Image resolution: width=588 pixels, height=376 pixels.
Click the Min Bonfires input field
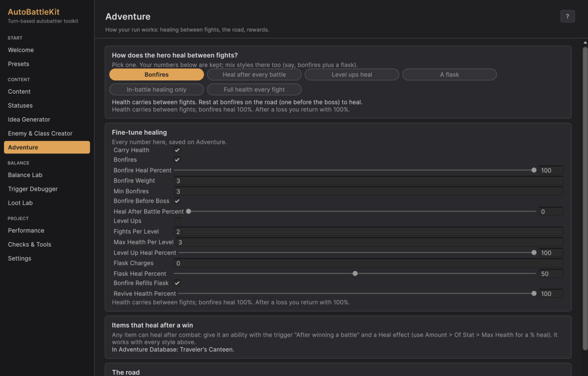point(368,191)
